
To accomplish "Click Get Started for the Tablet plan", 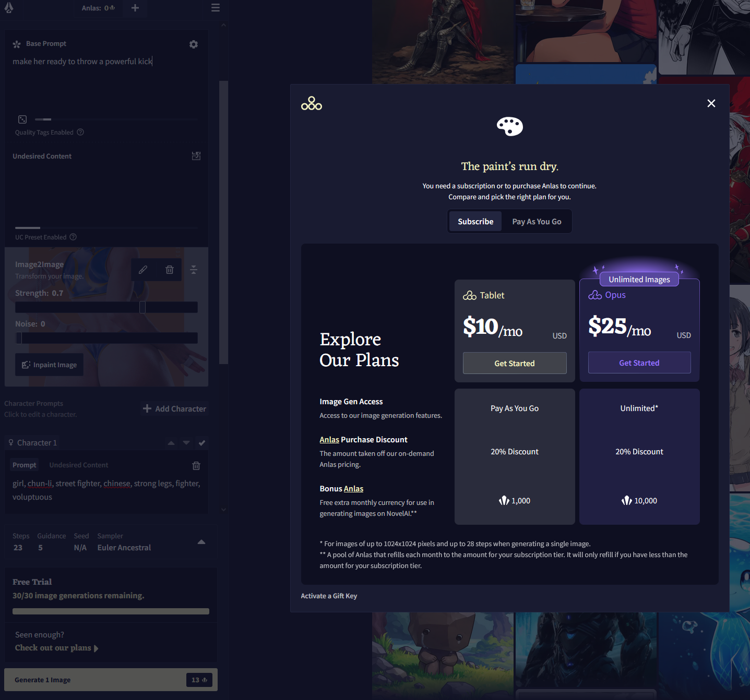I will click(515, 363).
